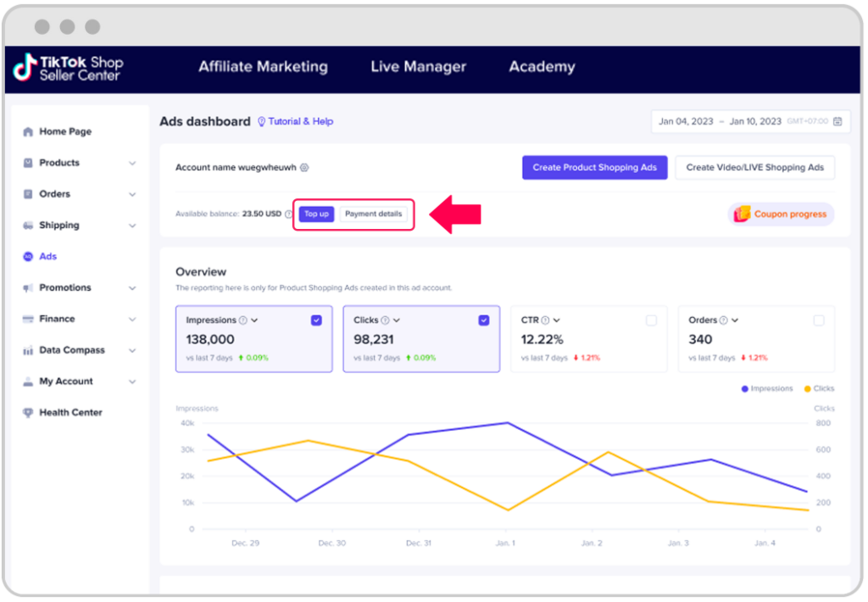Click the date range field Jan 04 – Jan 10
Viewport: 868px width, 602px height.
750,121
